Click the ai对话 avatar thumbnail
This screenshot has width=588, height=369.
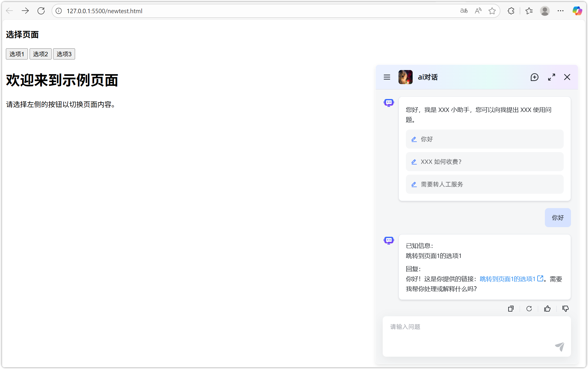pos(405,77)
